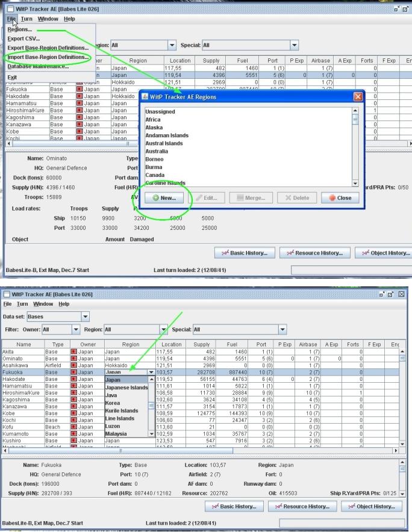This screenshot has height=532, width=412.
Task: Open the Regions... menu entry
Action: [20, 29]
